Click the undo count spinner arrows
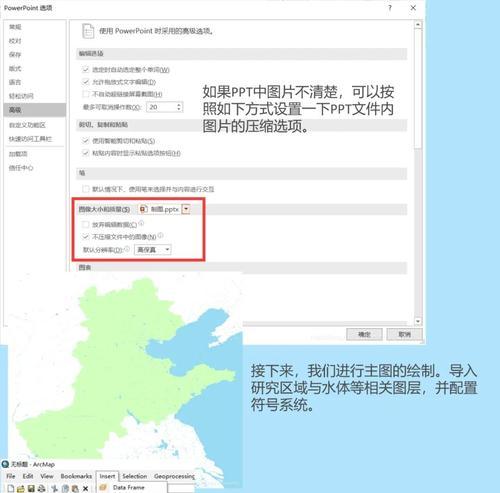This screenshot has height=493, width=500. [x=179, y=107]
